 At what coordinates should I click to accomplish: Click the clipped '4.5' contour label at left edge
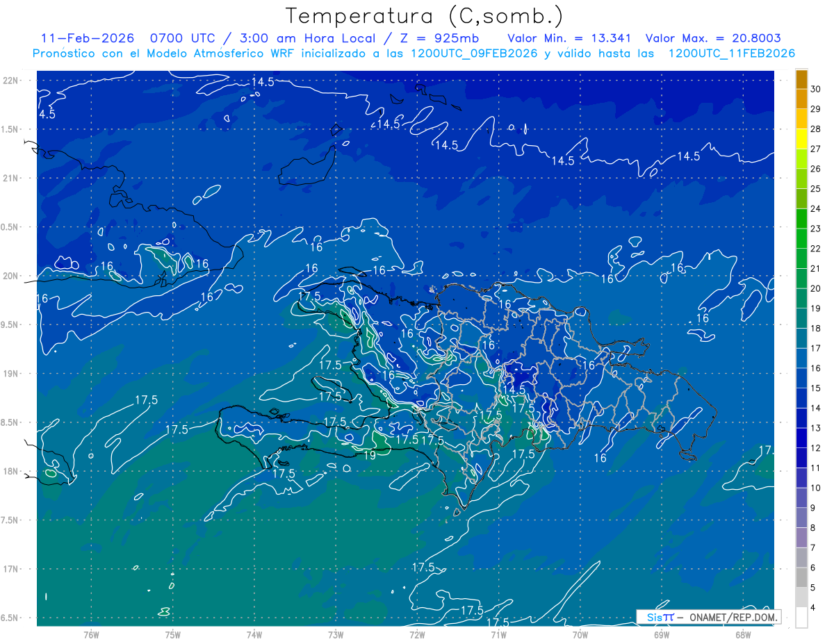47,115
